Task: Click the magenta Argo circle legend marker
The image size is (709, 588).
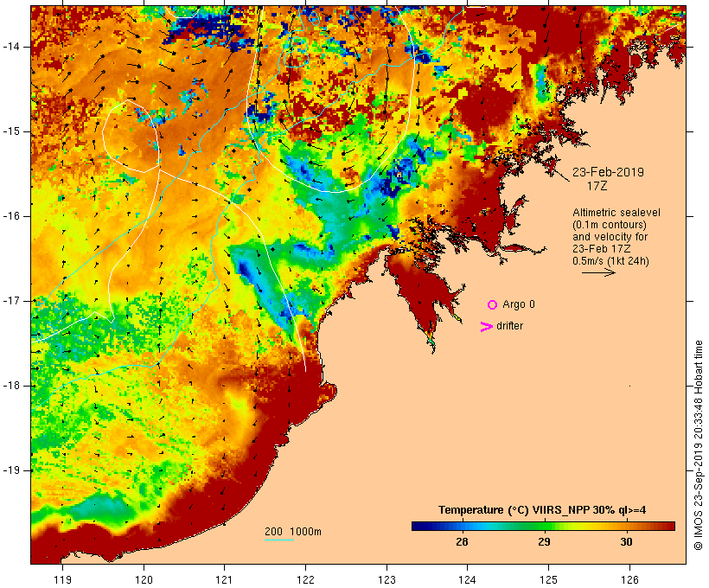Action: pyautogui.click(x=493, y=305)
